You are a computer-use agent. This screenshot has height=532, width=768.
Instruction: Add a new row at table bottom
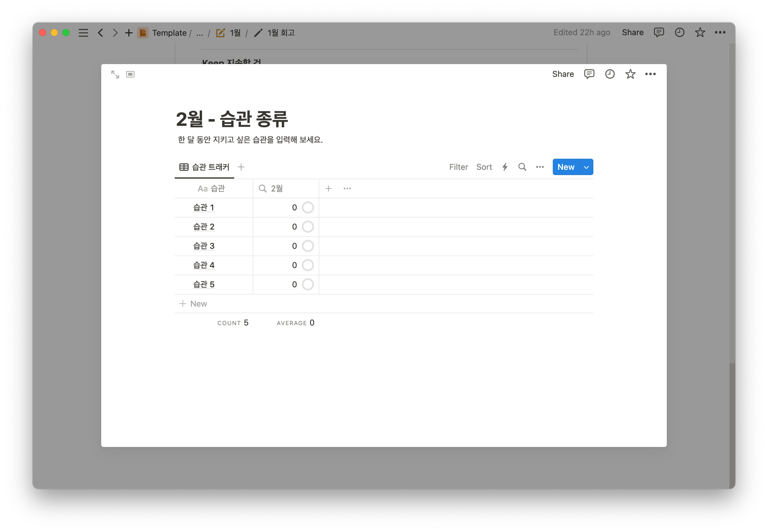tap(194, 304)
